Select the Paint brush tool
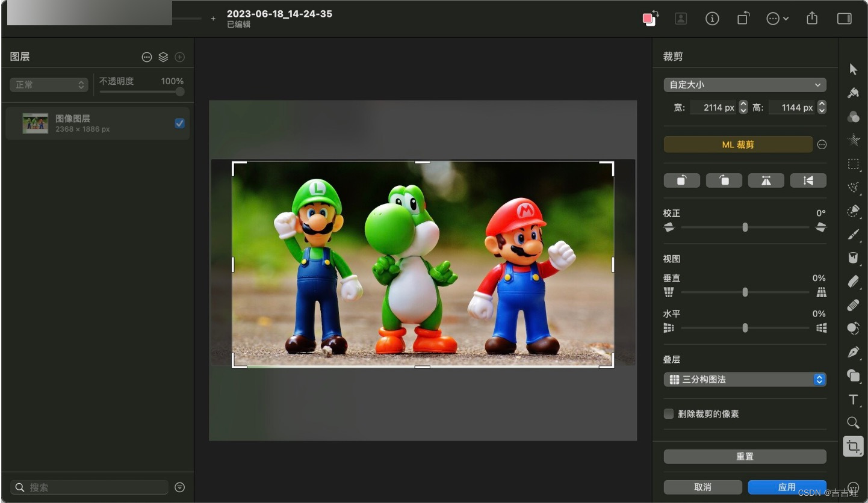Viewport: 868px width, 503px height. click(x=854, y=234)
